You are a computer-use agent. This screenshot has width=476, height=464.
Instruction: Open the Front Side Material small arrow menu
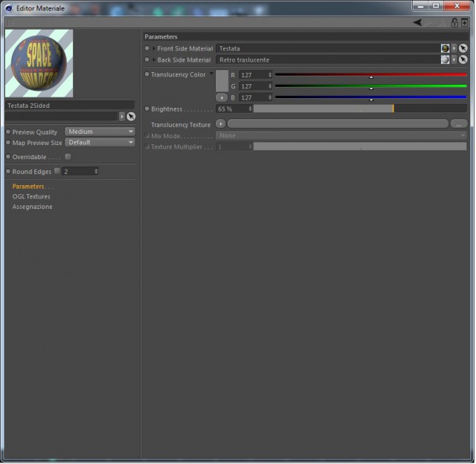454,48
